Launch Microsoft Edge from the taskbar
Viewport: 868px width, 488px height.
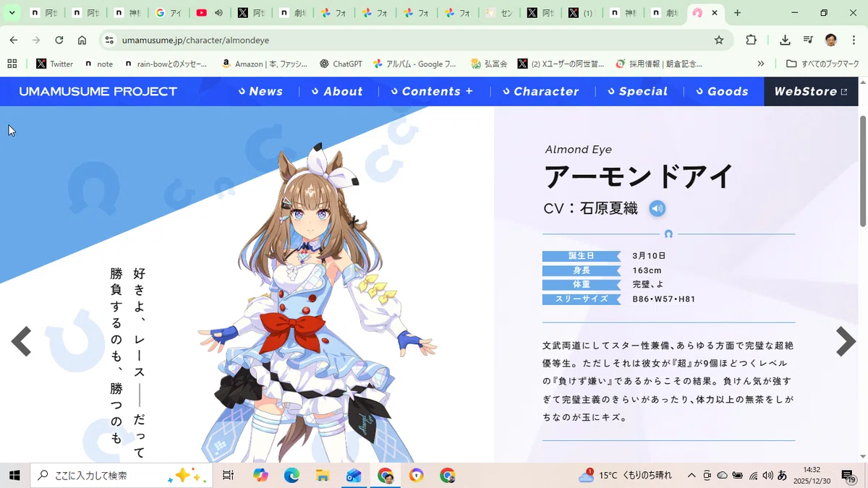click(x=292, y=475)
